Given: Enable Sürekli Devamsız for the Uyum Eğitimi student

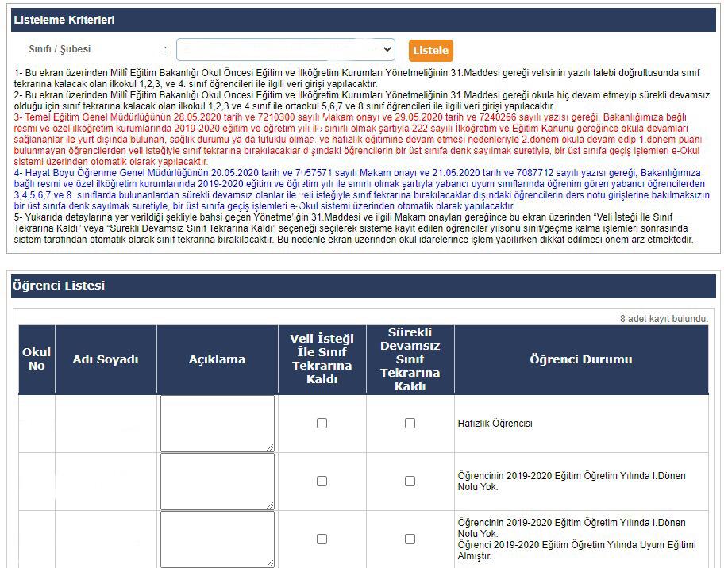Looking at the screenshot, I should [410, 539].
